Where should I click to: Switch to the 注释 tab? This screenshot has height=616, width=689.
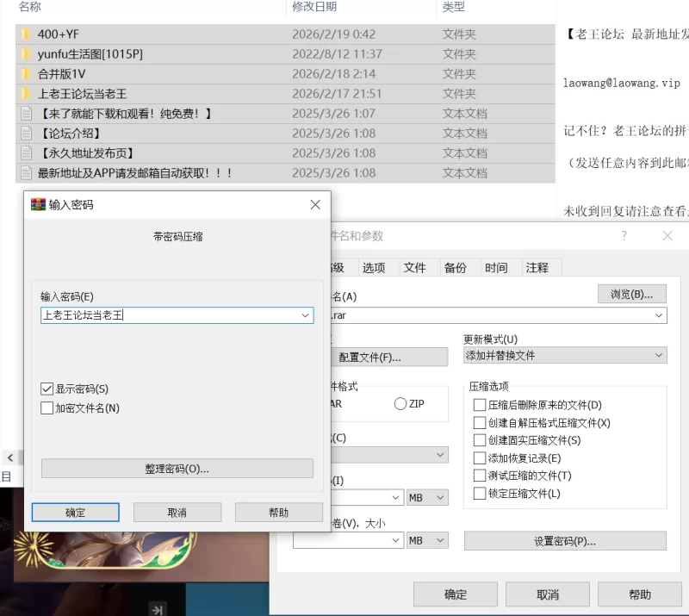coord(537,267)
